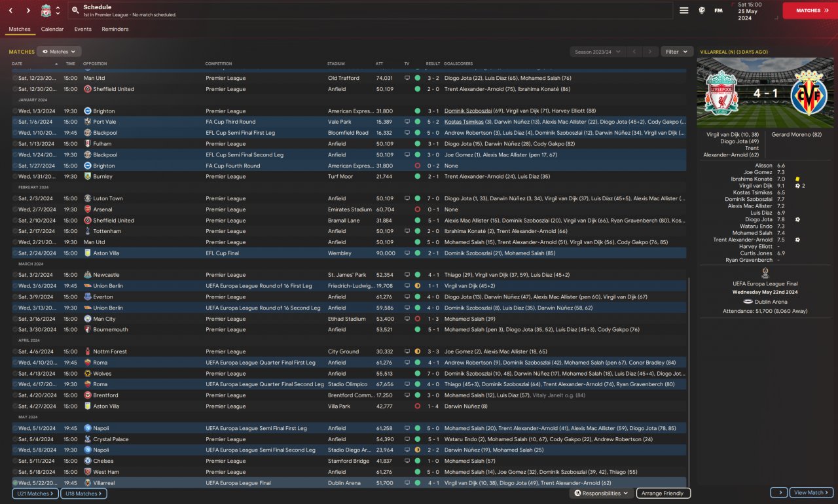Click the small arrow button beside View Match
Image resolution: width=838 pixels, height=504 pixels.
(779, 493)
